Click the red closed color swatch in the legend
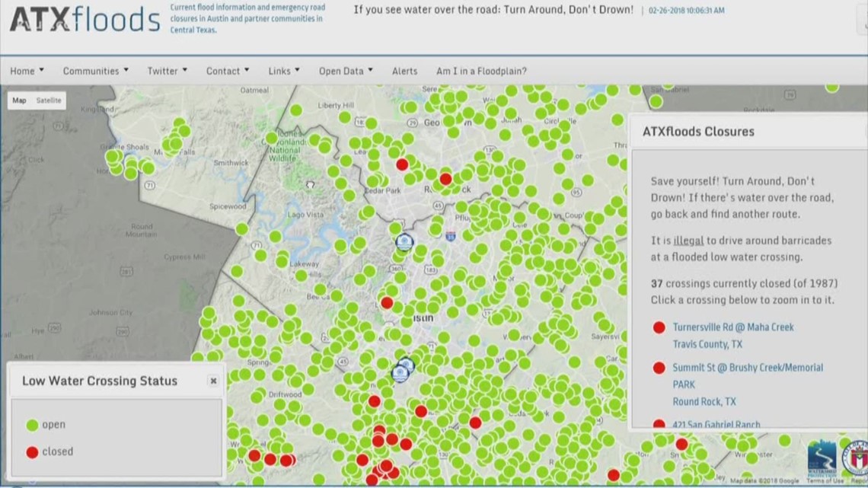Viewport: 868px width, 488px height. point(32,451)
